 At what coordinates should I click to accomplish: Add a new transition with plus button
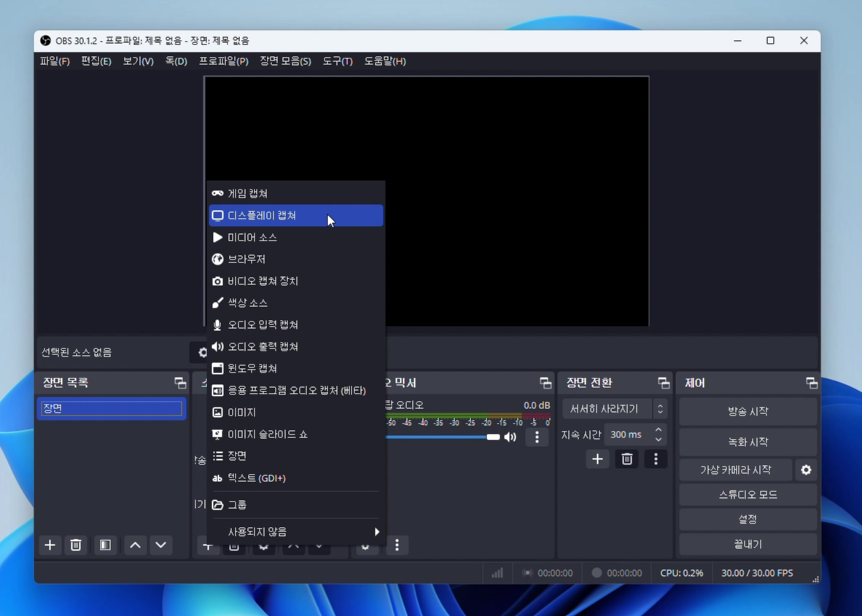click(x=597, y=459)
